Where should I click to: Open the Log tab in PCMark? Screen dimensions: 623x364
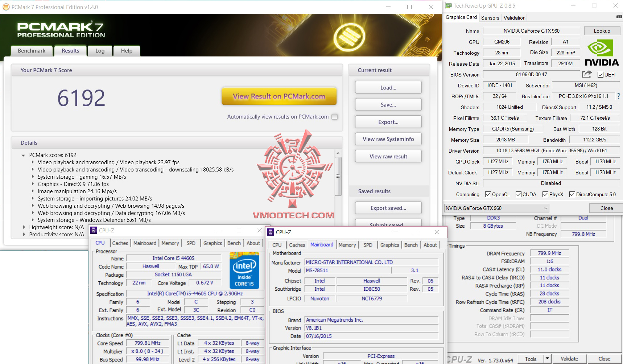[100, 51]
